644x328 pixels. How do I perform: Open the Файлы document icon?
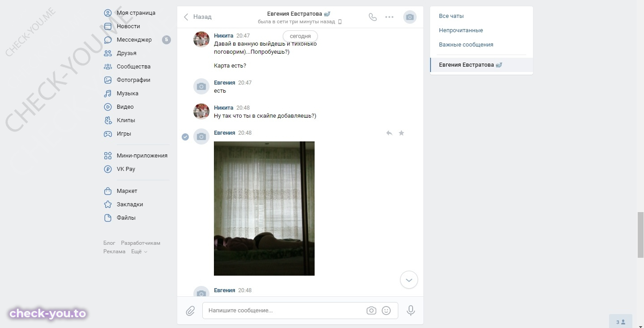[x=108, y=218]
